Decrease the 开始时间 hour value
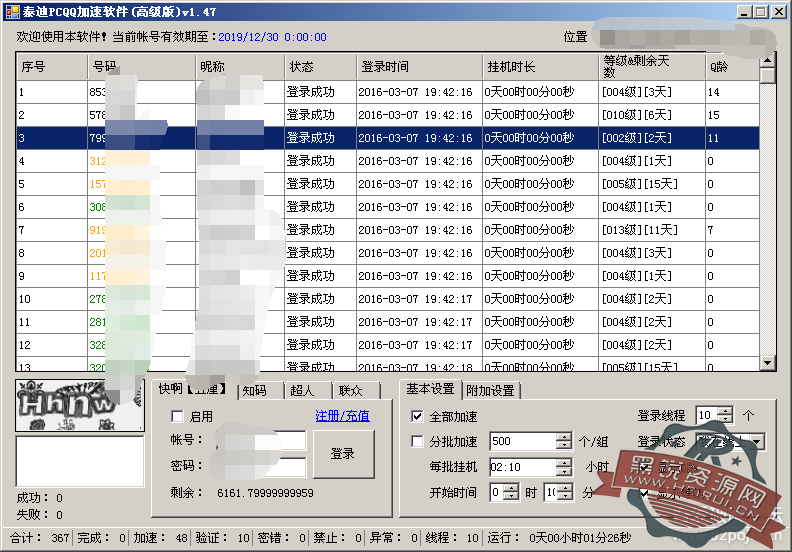Screen dimensions: 792x552 coord(511,496)
